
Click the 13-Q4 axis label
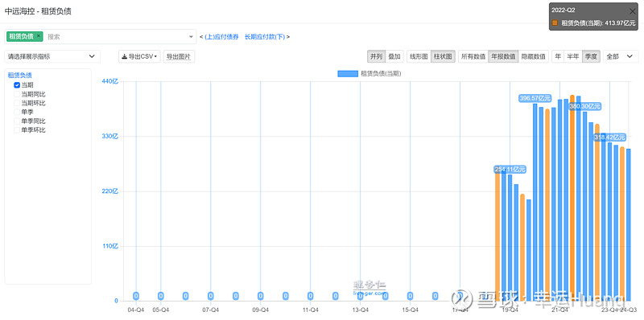[x=360, y=310]
